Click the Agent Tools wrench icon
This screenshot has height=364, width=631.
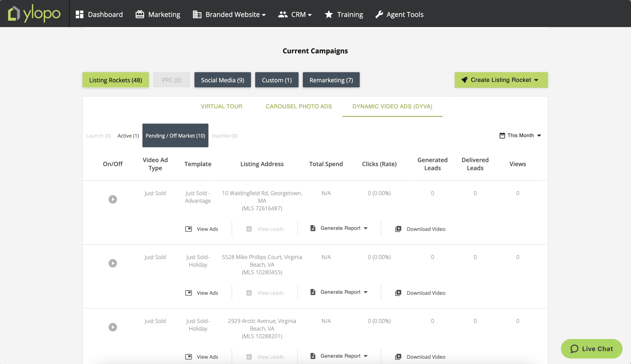tap(379, 14)
